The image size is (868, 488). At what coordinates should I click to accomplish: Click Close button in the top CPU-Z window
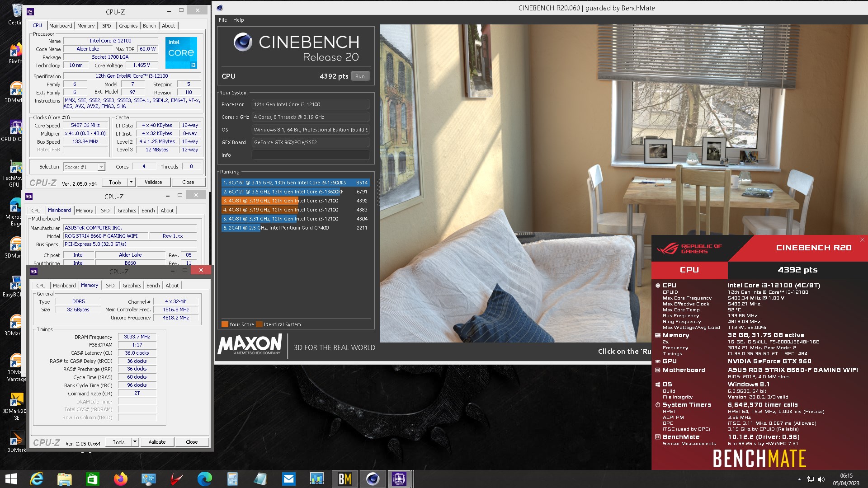point(189,182)
